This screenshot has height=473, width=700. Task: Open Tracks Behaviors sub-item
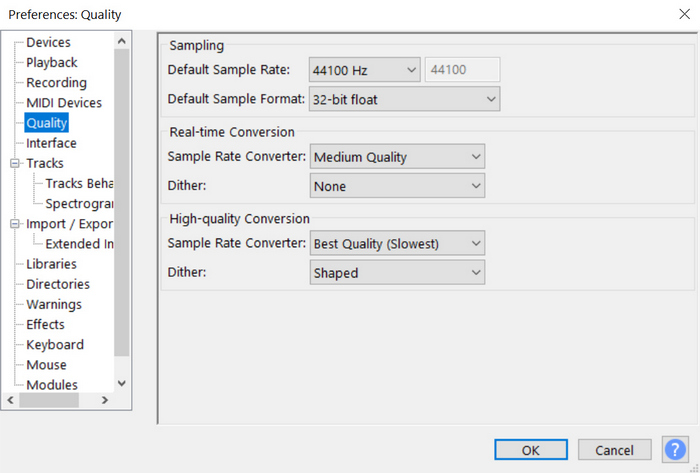(79, 183)
